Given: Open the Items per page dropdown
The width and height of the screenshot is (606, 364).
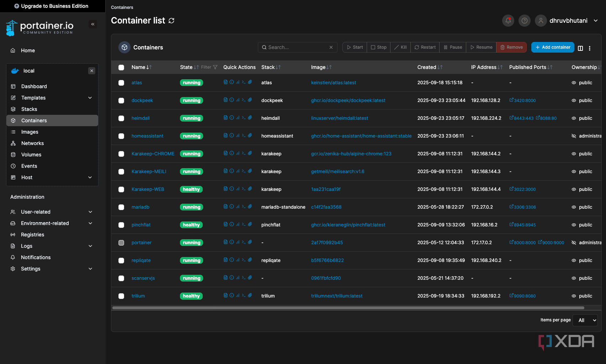Looking at the screenshot, I should [x=585, y=320].
